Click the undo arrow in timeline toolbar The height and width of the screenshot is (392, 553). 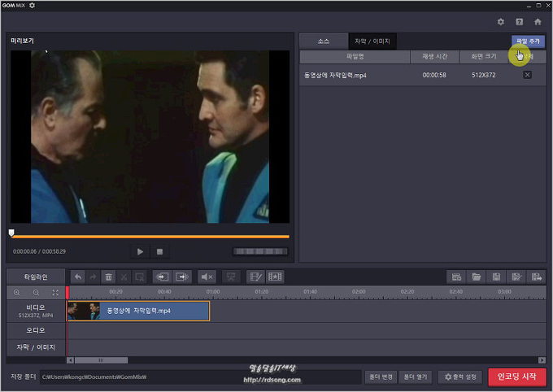78,277
